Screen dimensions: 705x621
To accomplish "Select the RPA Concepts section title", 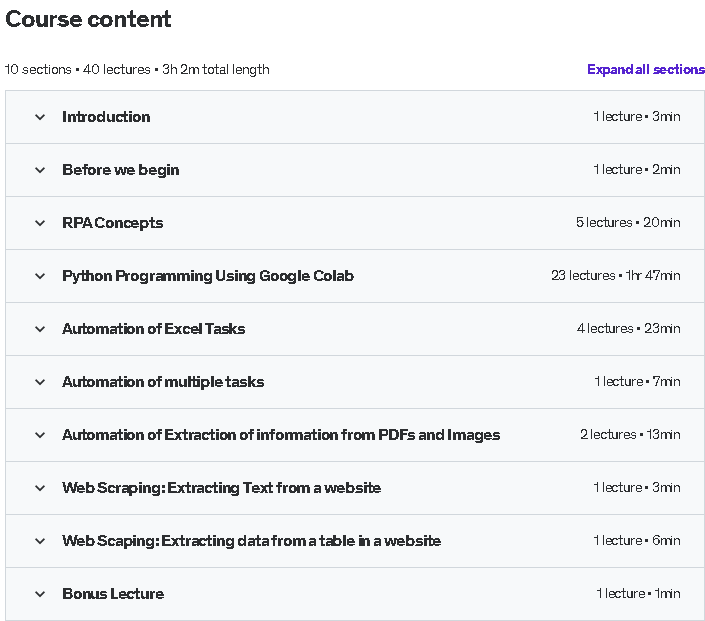I will 112,223.
